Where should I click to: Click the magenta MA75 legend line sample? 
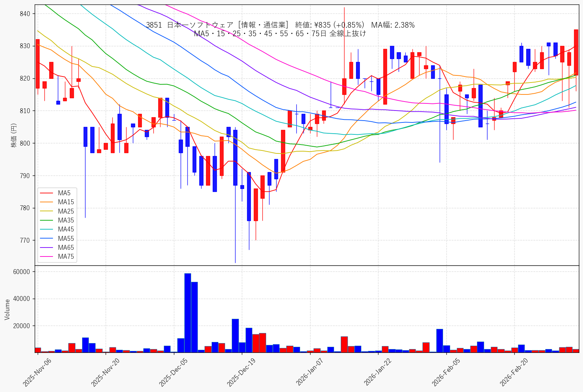coord(47,256)
